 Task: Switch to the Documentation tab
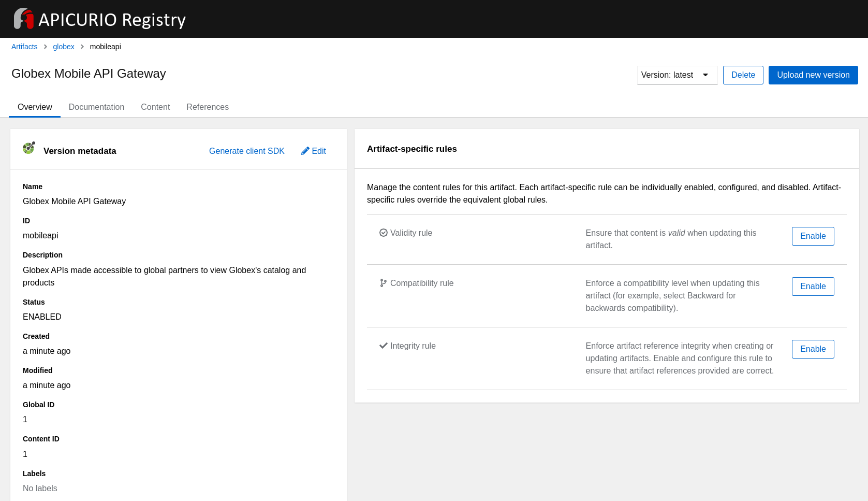[x=96, y=107]
